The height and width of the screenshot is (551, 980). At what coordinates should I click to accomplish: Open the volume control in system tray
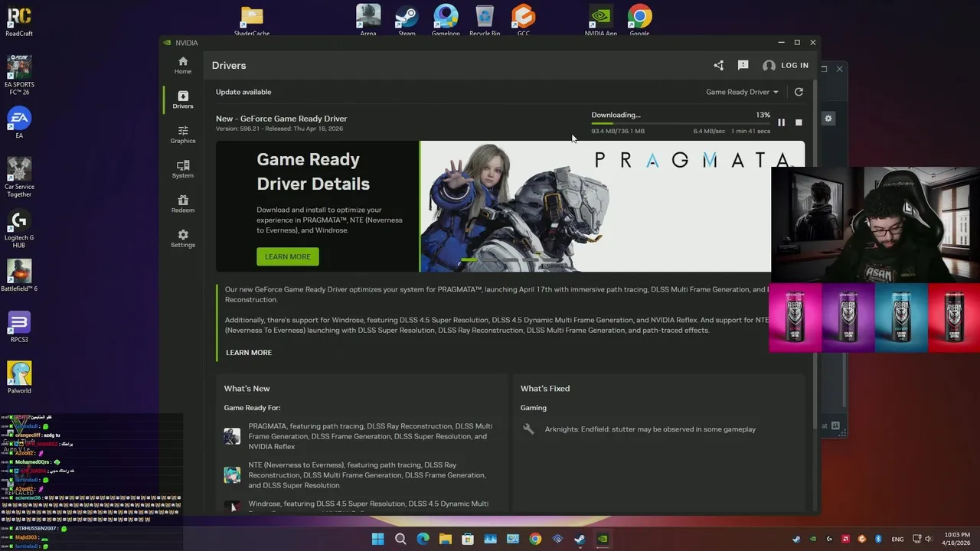tap(927, 539)
